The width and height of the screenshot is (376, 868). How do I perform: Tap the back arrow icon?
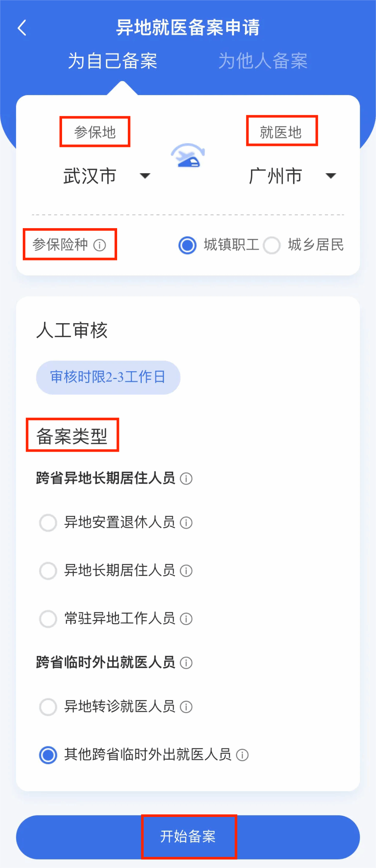tap(22, 28)
